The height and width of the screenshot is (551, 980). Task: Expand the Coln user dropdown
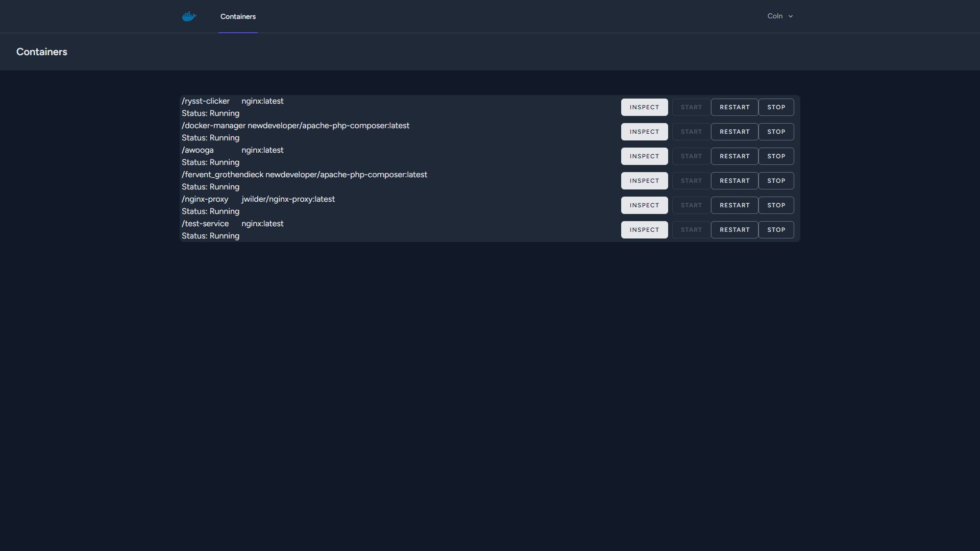[780, 16]
